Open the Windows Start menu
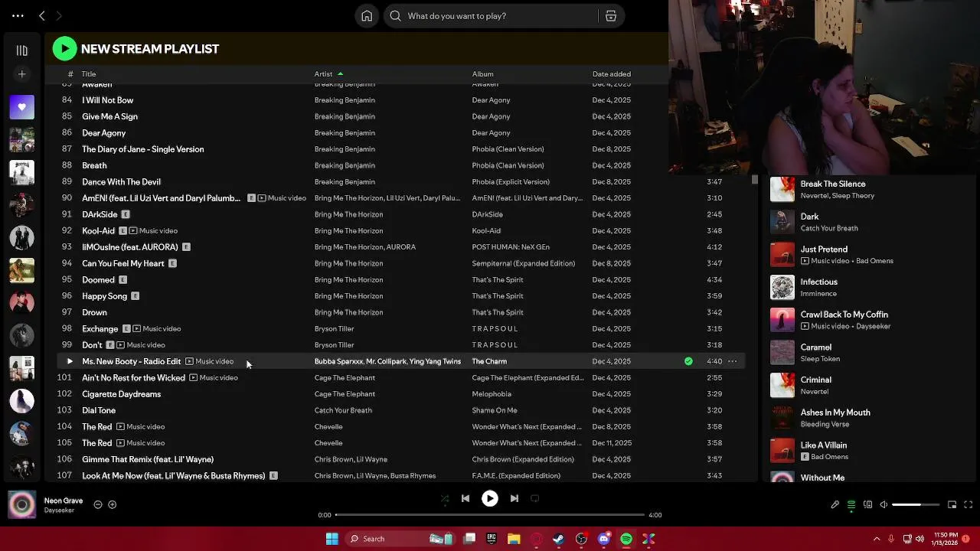 pyautogui.click(x=332, y=539)
